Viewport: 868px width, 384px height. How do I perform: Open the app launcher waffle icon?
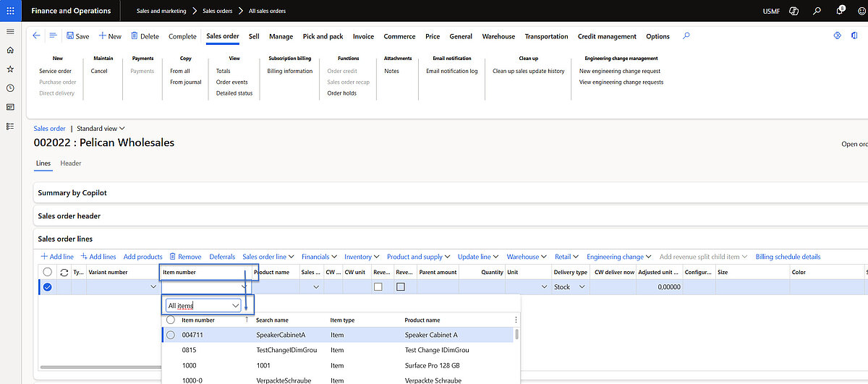[x=10, y=11]
